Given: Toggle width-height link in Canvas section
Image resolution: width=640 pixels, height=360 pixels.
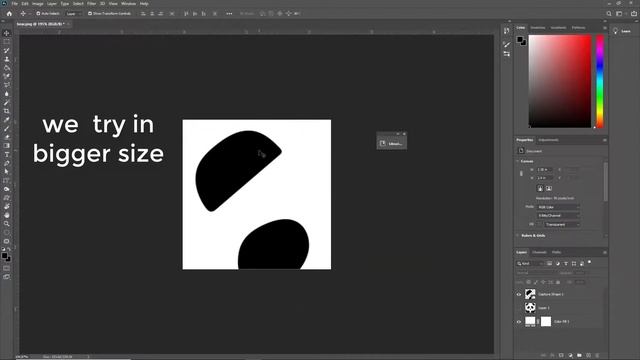Looking at the screenshot, I should pos(521,173).
